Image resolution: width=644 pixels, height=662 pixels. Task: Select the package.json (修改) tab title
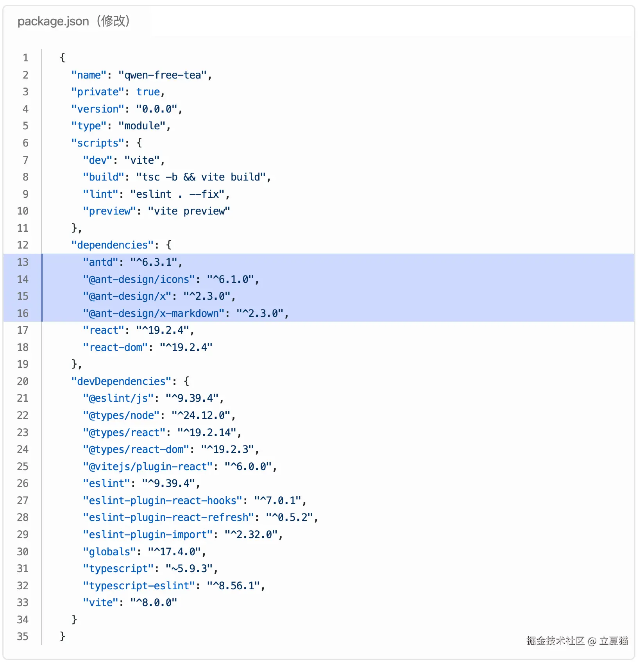coord(74,21)
